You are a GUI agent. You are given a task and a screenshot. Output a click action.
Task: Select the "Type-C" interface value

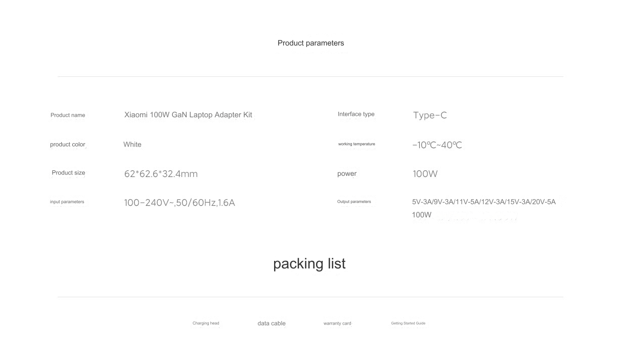[430, 115]
